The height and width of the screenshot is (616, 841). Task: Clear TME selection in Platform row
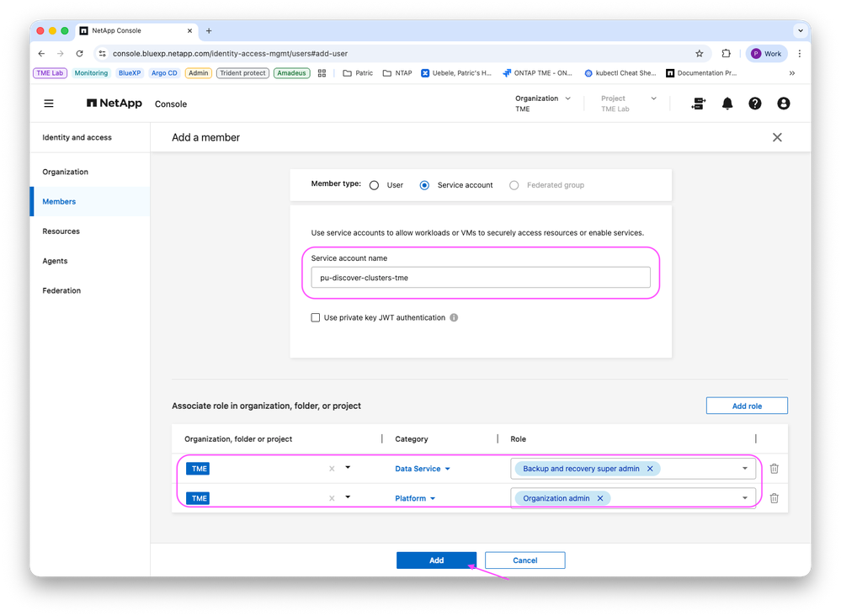pyautogui.click(x=332, y=498)
